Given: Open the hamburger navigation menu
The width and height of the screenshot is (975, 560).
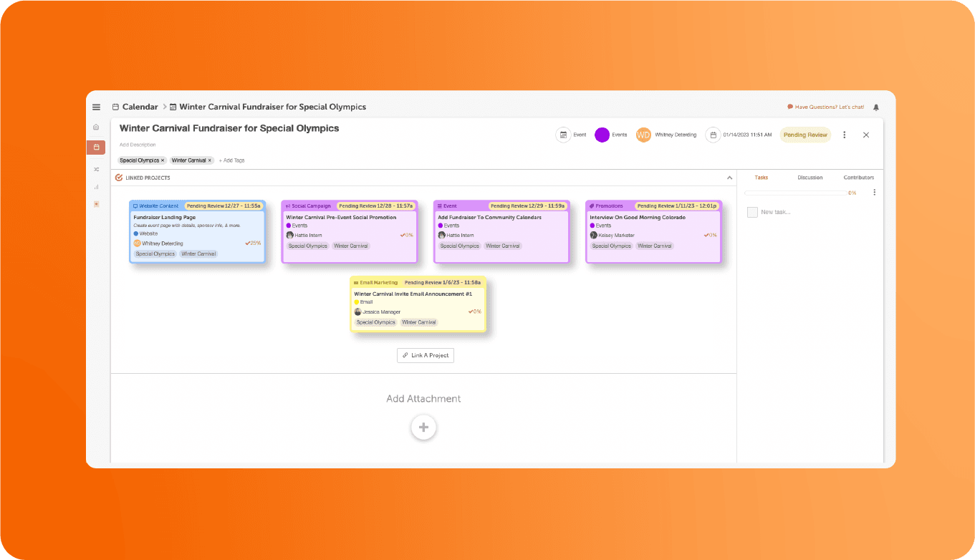Looking at the screenshot, I should [96, 107].
